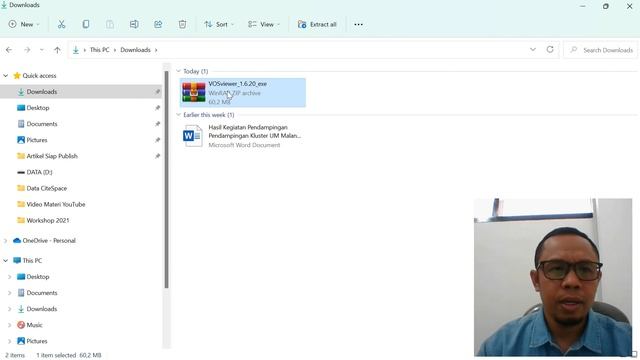Open the View dropdown
Viewport: 640px width, 360px height.
tap(264, 24)
